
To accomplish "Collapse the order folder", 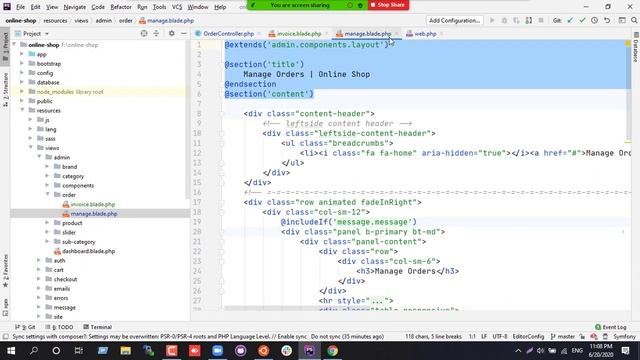I will pos(47,194).
